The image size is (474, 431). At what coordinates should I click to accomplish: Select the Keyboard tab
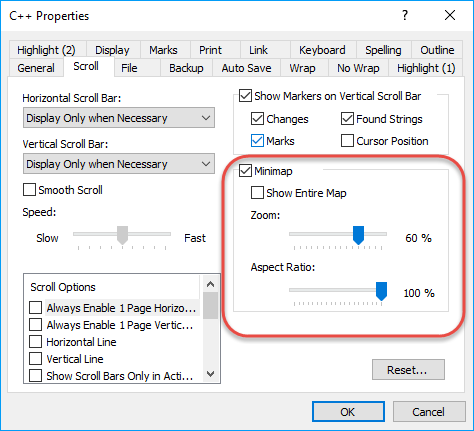[322, 50]
